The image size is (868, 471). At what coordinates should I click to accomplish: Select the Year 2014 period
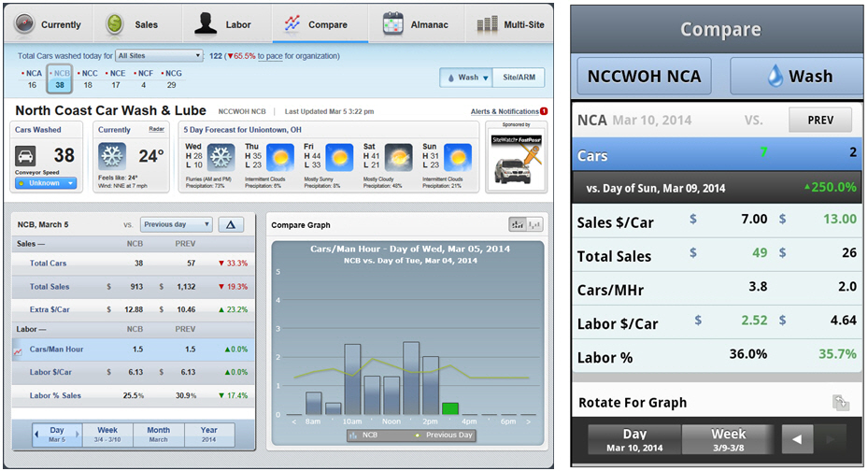[x=208, y=435]
